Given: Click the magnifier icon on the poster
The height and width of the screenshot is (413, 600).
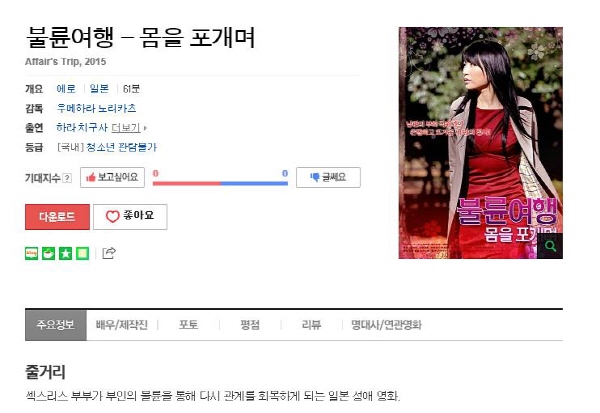Looking at the screenshot, I should [550, 246].
